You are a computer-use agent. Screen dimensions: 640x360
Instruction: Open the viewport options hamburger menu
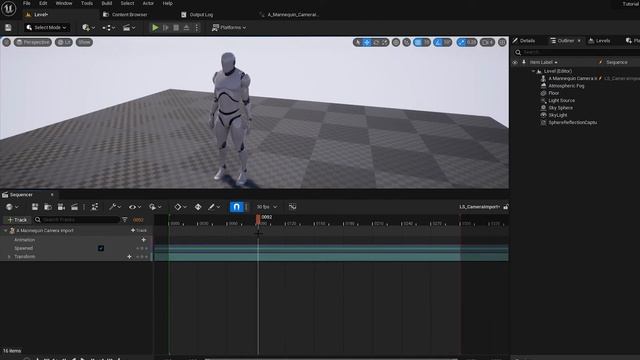7,42
